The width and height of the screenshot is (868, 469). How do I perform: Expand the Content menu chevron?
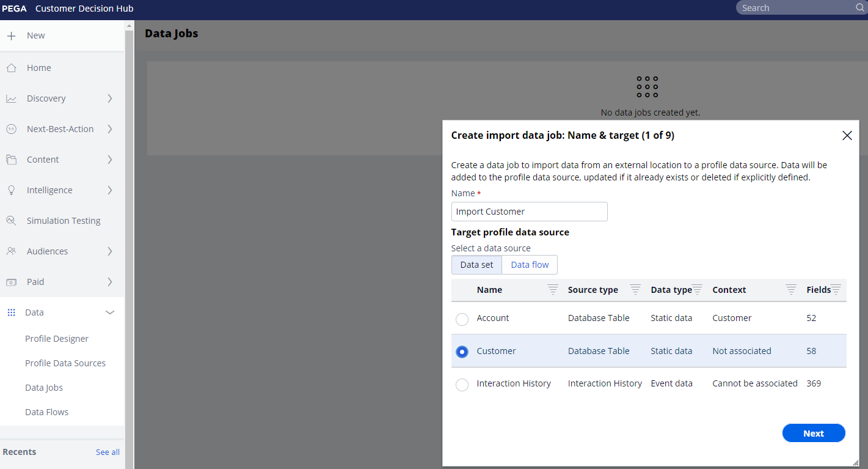click(x=110, y=160)
